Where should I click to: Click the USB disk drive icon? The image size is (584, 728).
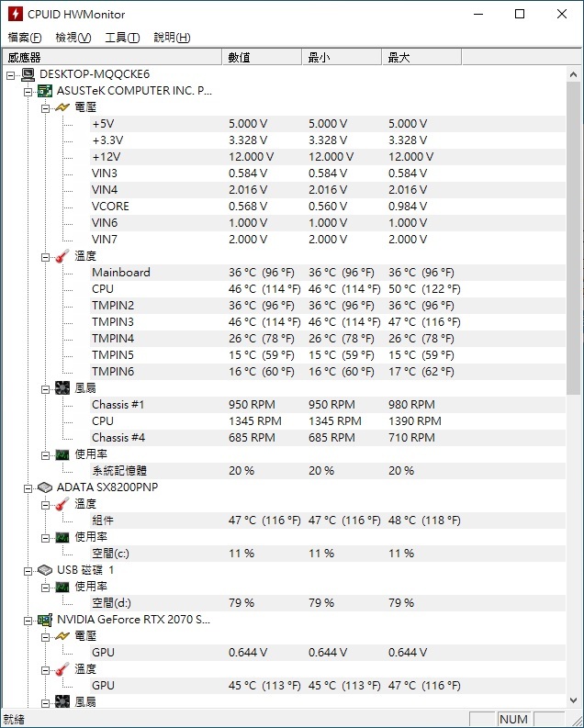[45, 570]
